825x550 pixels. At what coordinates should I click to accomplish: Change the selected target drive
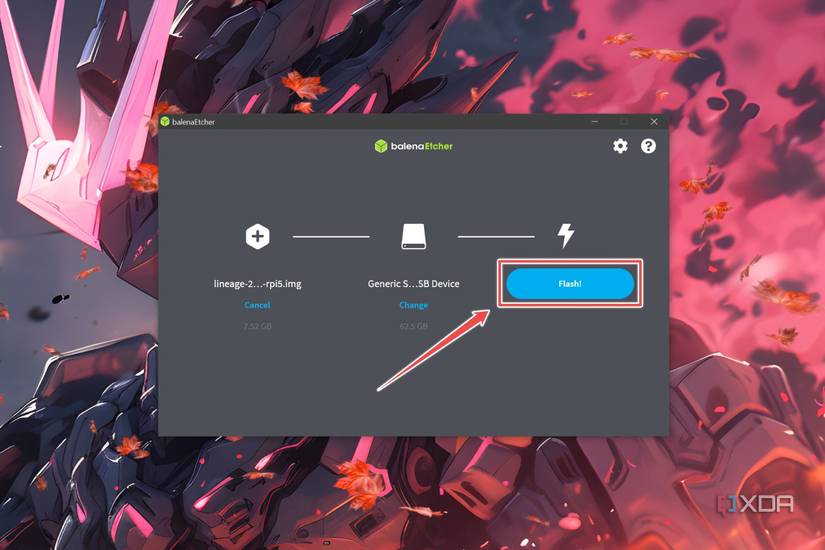[x=414, y=305]
